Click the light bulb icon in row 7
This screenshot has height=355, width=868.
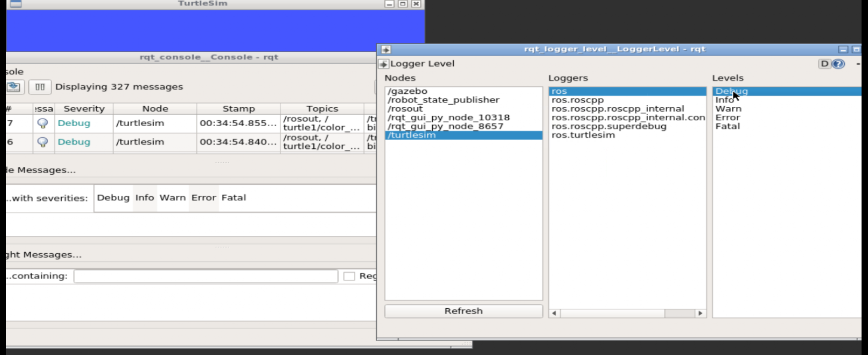pyautogui.click(x=43, y=123)
